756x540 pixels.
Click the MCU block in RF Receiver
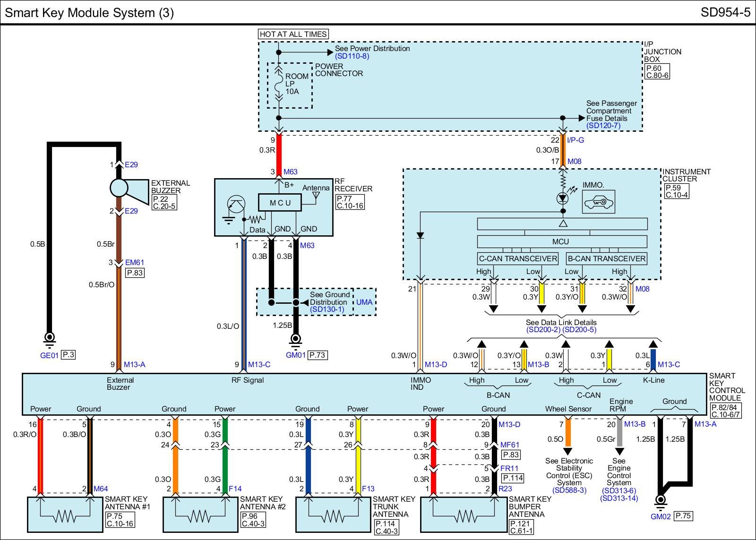[280, 203]
